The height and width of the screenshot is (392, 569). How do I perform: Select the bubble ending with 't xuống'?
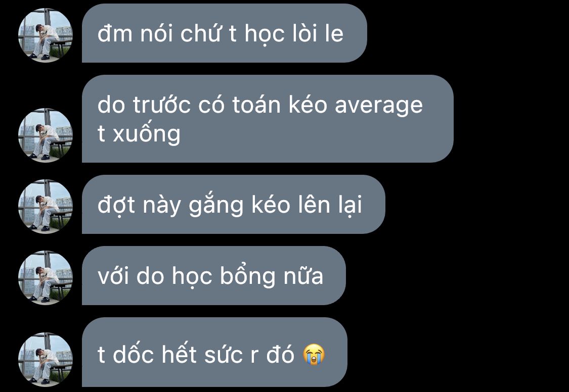point(268,119)
